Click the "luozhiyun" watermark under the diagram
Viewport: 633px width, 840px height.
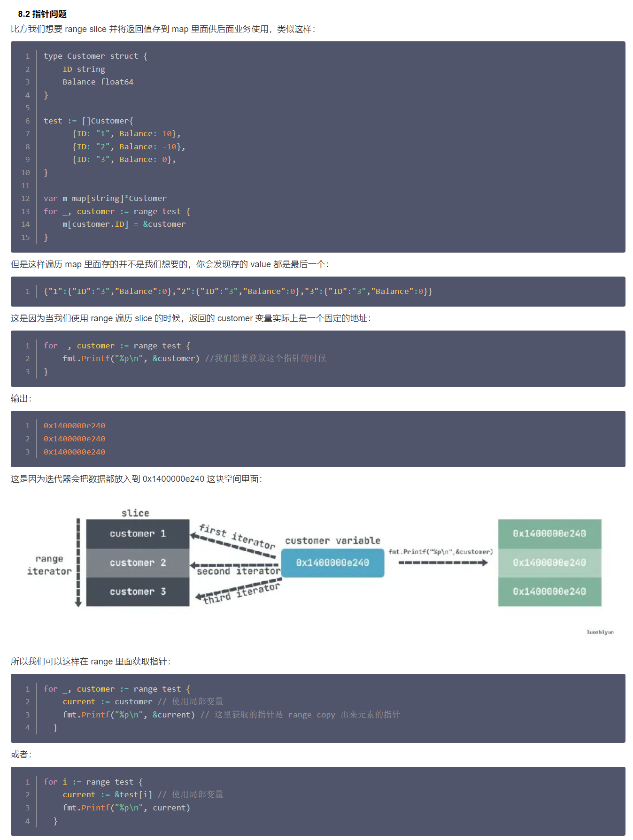pyautogui.click(x=600, y=632)
